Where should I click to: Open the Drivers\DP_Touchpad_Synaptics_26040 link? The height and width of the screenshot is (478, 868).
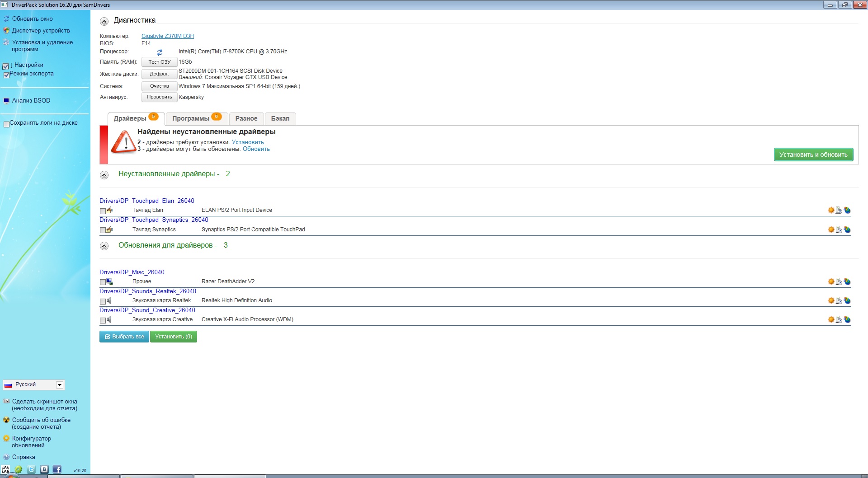point(154,220)
